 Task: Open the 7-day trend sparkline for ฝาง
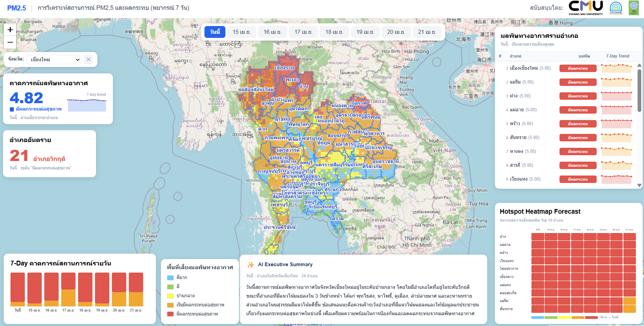click(616, 96)
